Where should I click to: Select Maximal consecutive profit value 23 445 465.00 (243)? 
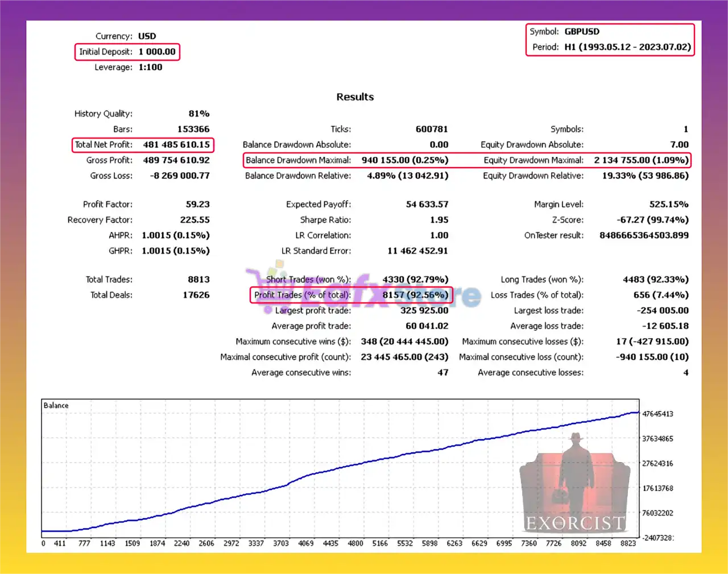pos(404,357)
